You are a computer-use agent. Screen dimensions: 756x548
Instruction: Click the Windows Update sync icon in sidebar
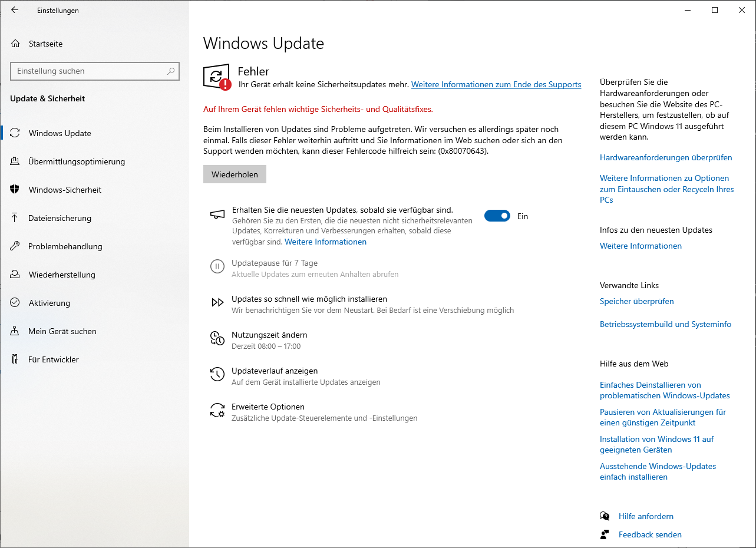pyautogui.click(x=15, y=133)
